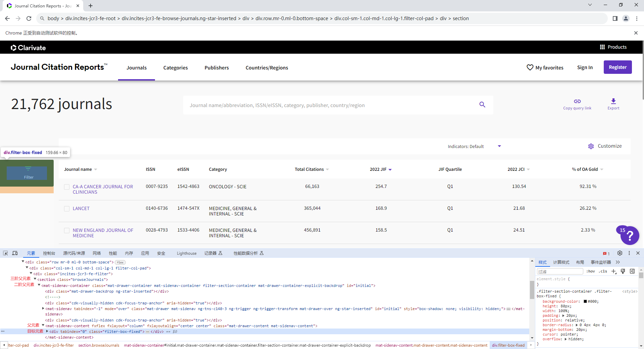Open the 控制台 DevTools tab
This screenshot has height=349, width=644.
pyautogui.click(x=49, y=253)
